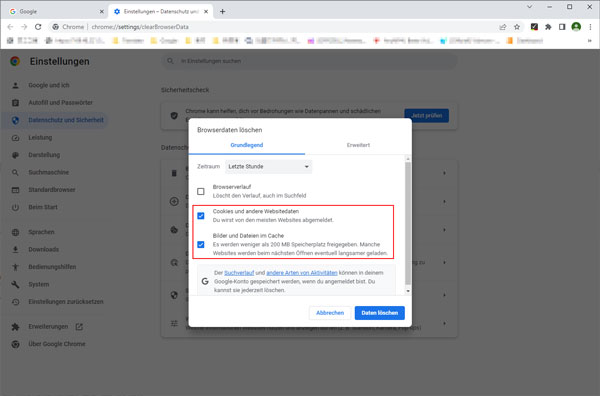
Task: Click the Downloads arrow icon in sidebar
Action: [x=15, y=249]
